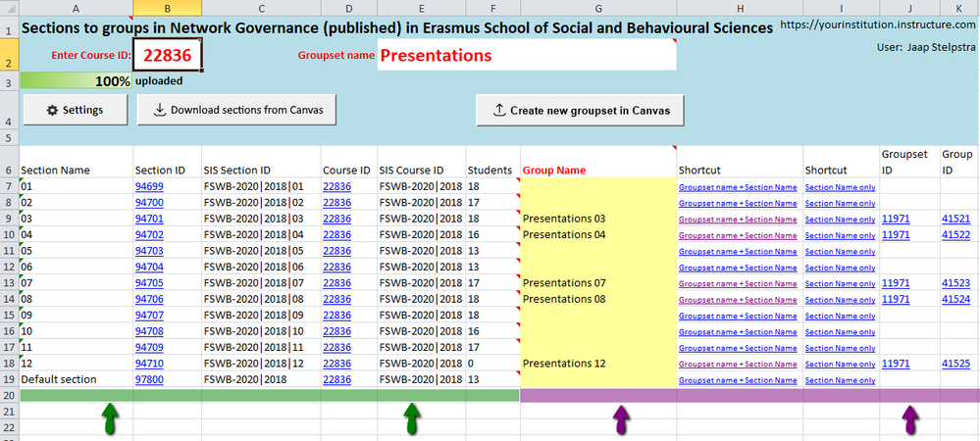Viewport: 980px width, 441px height.
Task: Open Section ID link 94706
Action: click(x=149, y=299)
